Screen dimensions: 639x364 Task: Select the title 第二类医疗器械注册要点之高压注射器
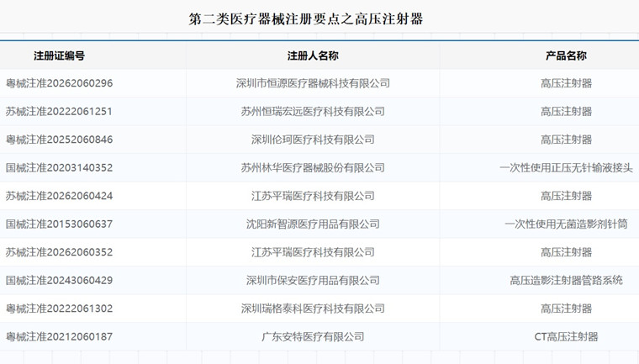click(306, 19)
